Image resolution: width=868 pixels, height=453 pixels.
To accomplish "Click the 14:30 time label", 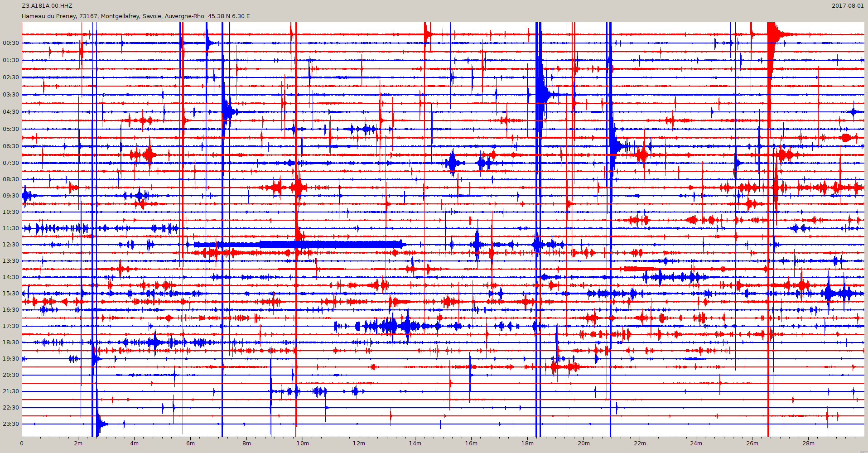I will (11, 277).
